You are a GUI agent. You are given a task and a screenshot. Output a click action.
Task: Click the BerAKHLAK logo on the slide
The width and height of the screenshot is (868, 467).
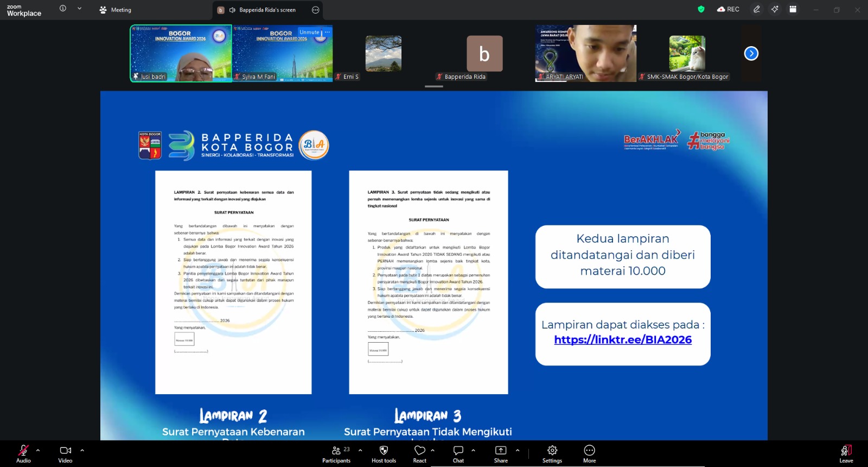click(652, 140)
